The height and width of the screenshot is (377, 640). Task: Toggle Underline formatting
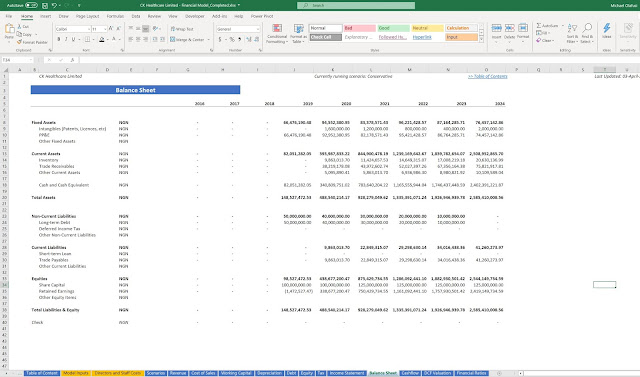tap(73, 40)
